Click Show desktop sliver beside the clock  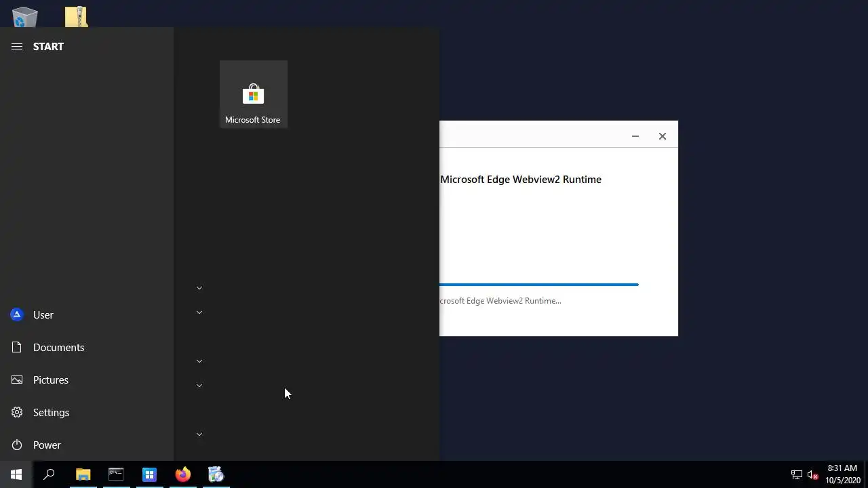click(x=866, y=474)
